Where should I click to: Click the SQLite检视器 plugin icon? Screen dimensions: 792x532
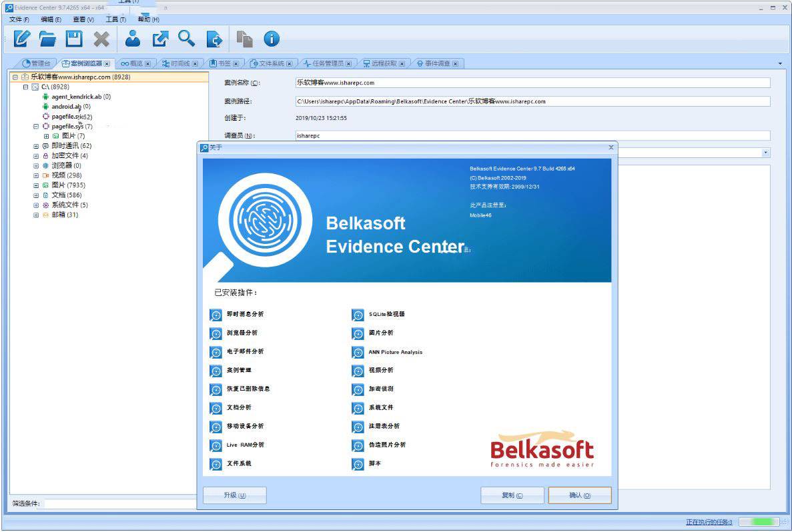point(358,315)
